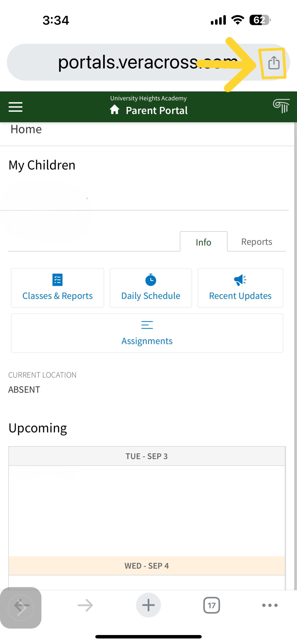Viewport: 297px width, 644px height.
Task: Click the Home breadcrumb link
Action: [x=26, y=129]
